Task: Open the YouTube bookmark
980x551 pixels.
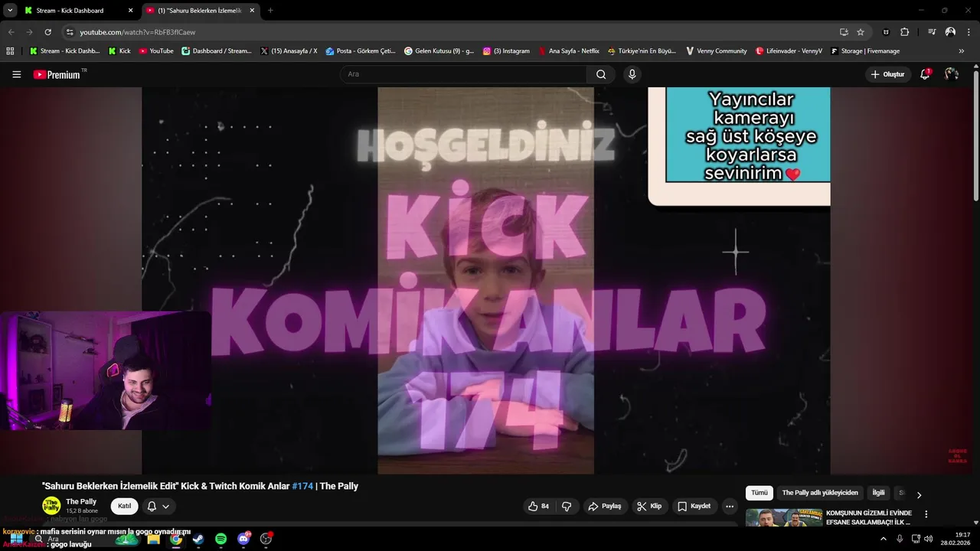Action: [156, 51]
